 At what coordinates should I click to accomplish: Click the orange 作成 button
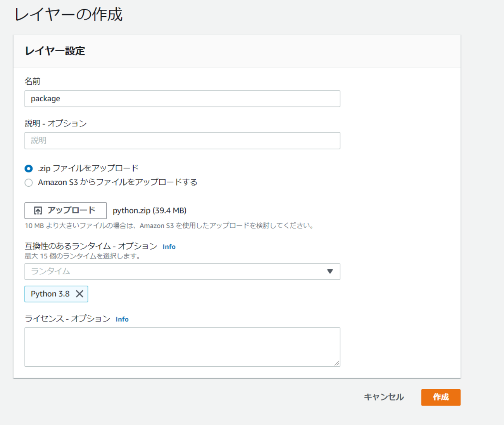(x=440, y=397)
